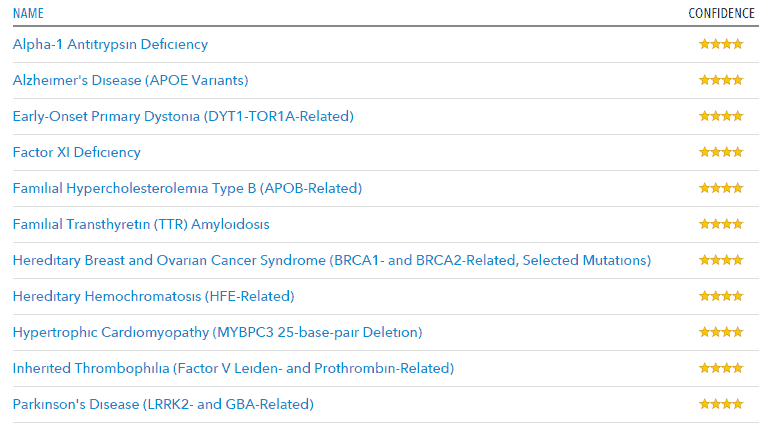Click star rating for Hypertrophic Cardiomyopathy
Viewport: 759px width, 424px height.
tap(721, 332)
